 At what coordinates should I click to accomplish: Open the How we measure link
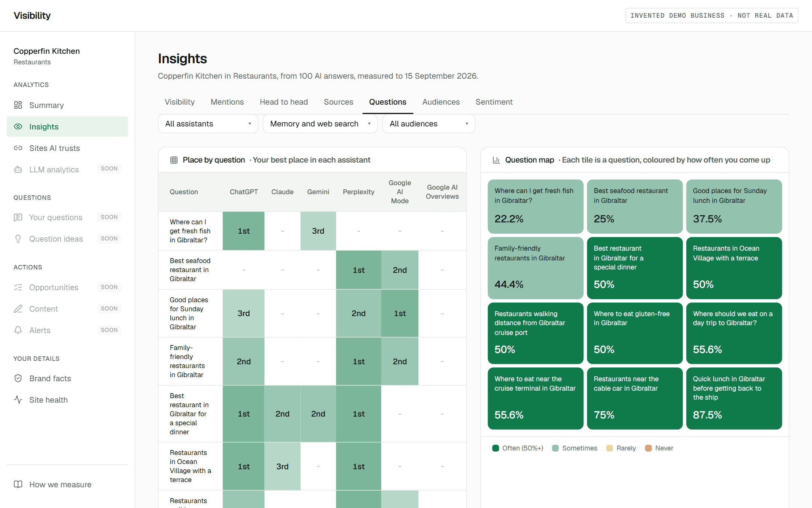pyautogui.click(x=67, y=484)
